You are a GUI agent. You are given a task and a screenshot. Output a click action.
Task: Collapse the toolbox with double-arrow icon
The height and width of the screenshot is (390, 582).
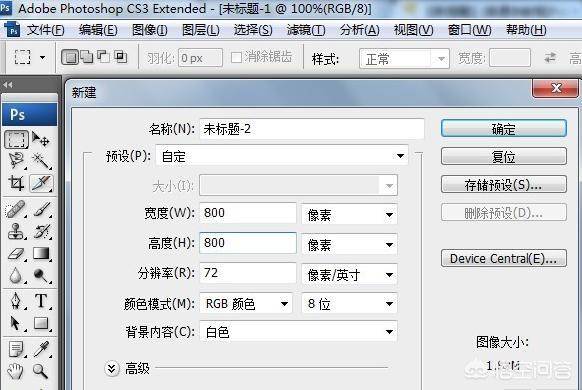(x=7, y=85)
